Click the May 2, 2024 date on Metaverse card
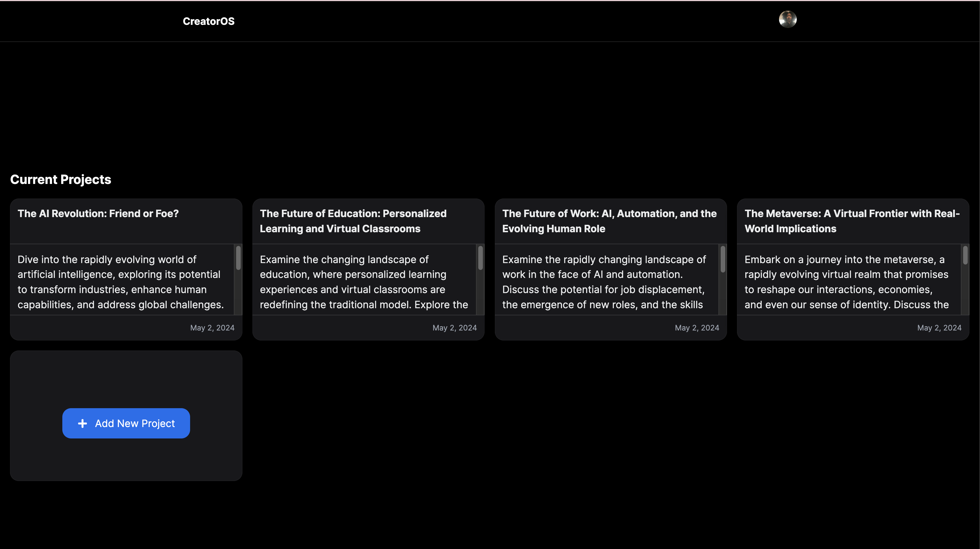This screenshot has height=549, width=980. click(x=939, y=328)
